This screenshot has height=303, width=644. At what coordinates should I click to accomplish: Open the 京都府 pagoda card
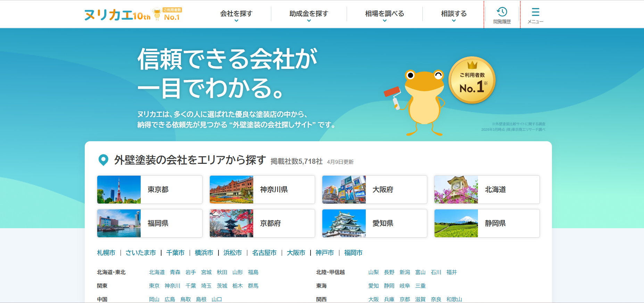click(262, 223)
